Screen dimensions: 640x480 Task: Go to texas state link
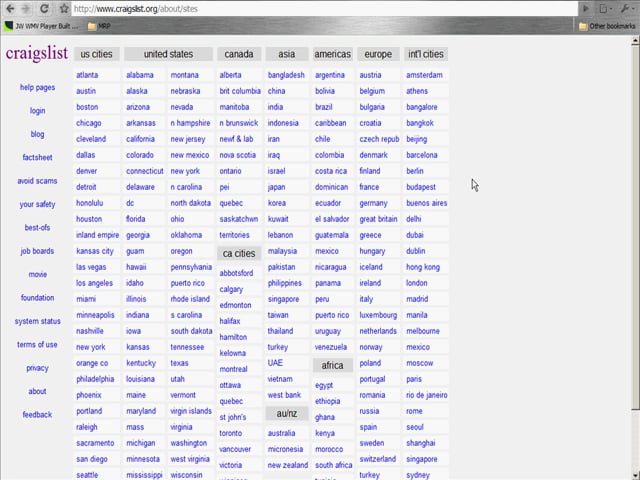tap(179, 363)
